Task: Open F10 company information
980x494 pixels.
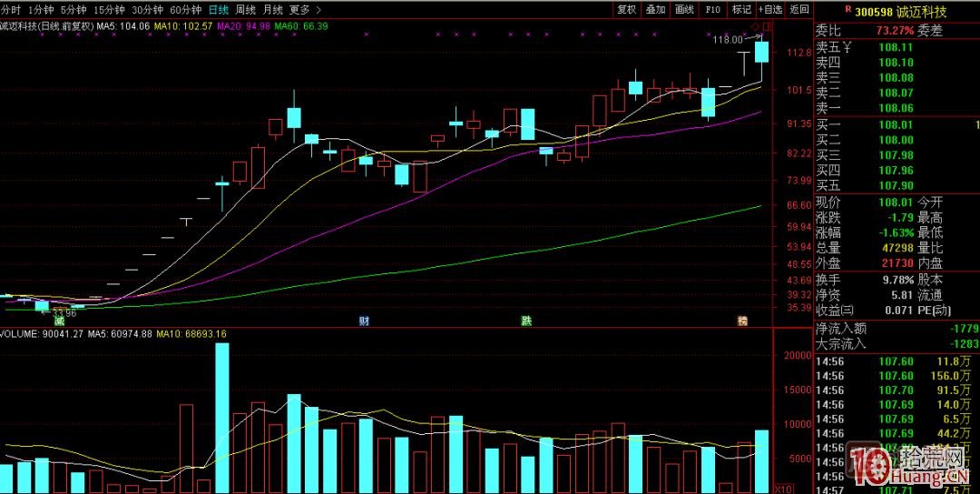Action: point(713,9)
